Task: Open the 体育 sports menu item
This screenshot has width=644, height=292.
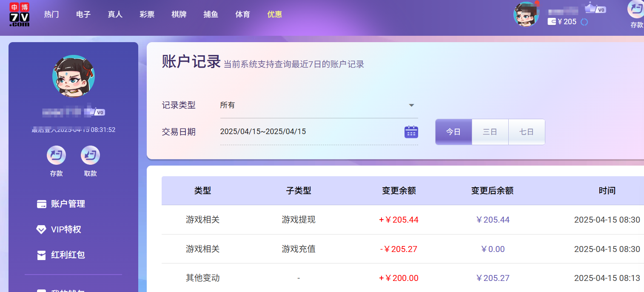Action: tap(242, 14)
